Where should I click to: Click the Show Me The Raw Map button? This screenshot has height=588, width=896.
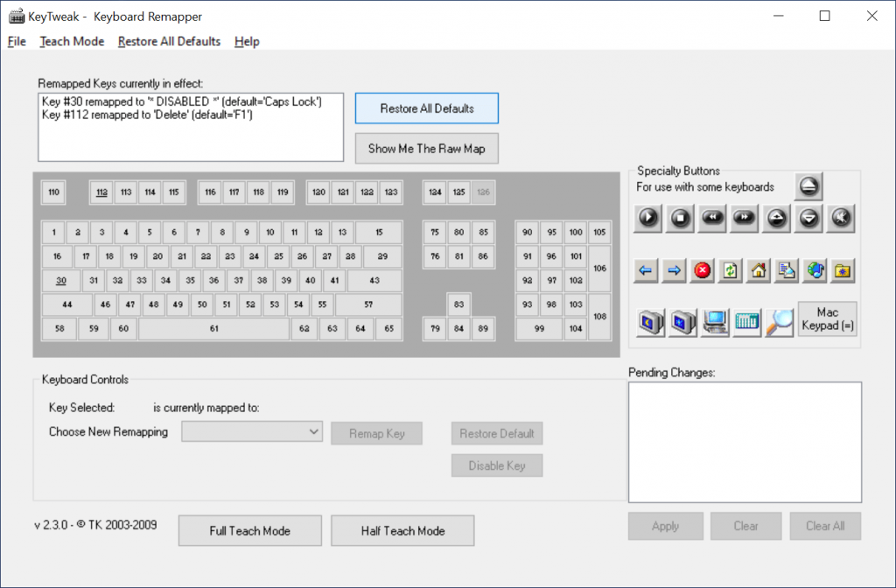tap(426, 149)
